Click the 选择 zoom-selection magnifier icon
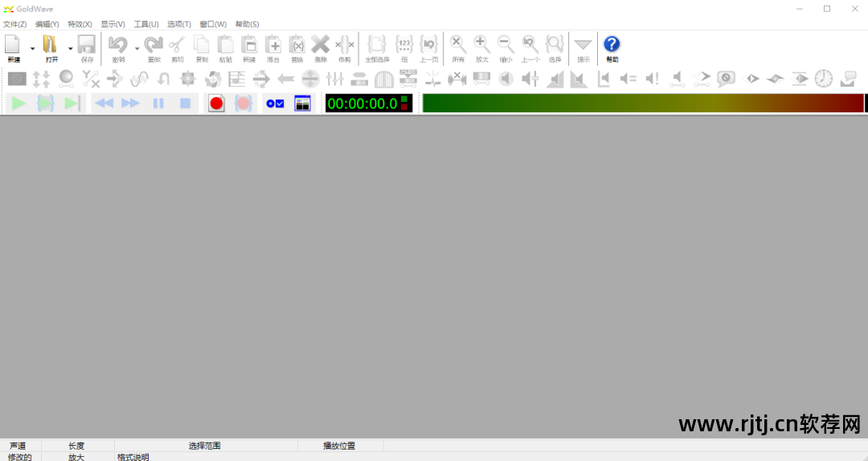The width and height of the screenshot is (868, 461). click(x=555, y=44)
